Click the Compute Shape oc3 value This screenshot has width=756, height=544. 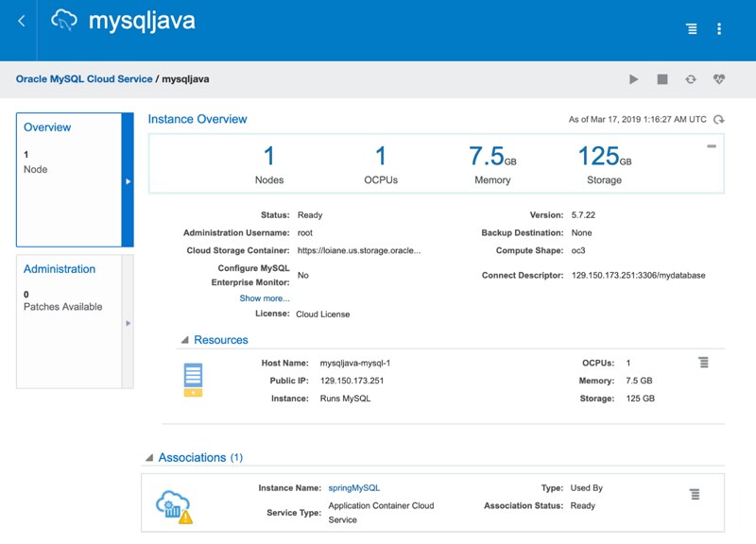578,250
